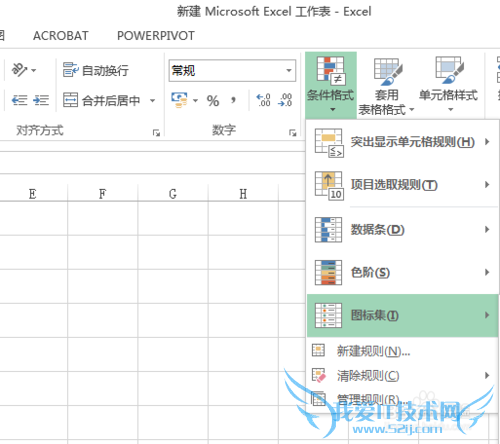Click the top/bottom rules icon
The width and height of the screenshot is (500, 444).
click(x=329, y=185)
